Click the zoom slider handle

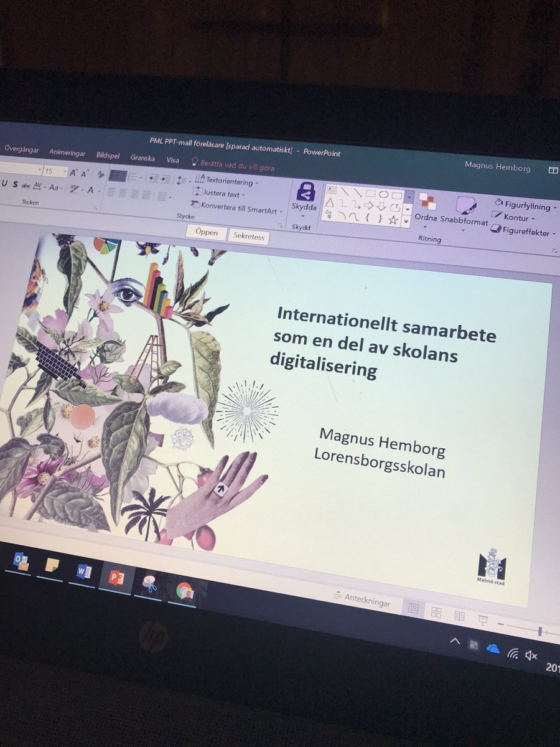pyautogui.click(x=540, y=631)
